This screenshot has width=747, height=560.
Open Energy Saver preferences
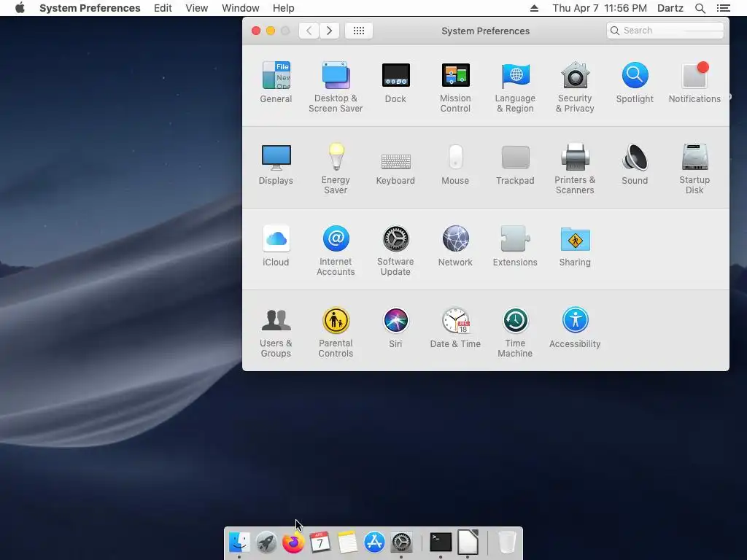(x=336, y=168)
